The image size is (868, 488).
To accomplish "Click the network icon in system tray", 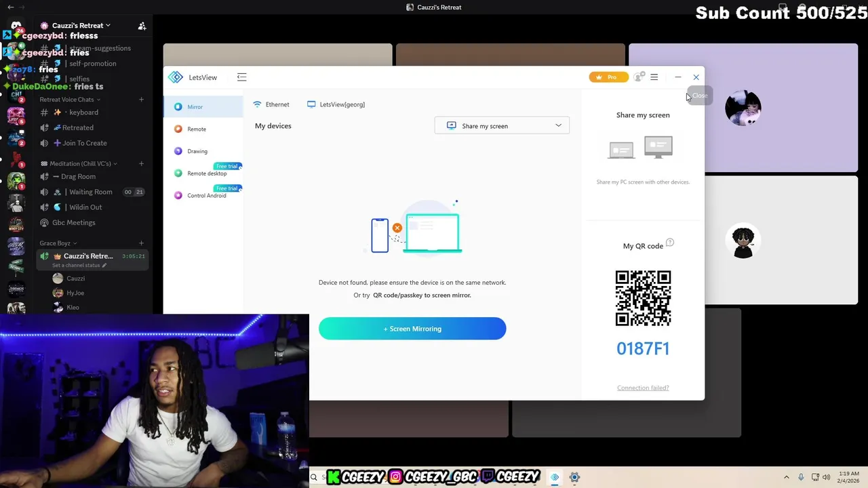I will coord(815,477).
